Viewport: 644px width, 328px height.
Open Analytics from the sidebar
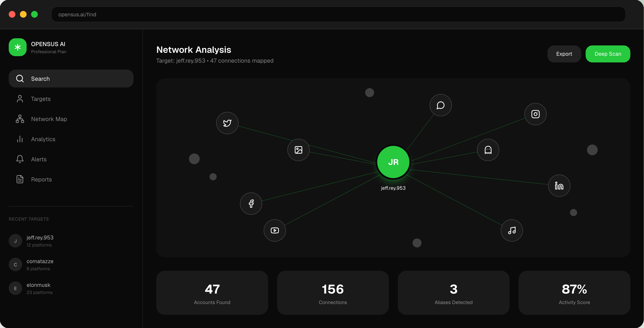(43, 139)
